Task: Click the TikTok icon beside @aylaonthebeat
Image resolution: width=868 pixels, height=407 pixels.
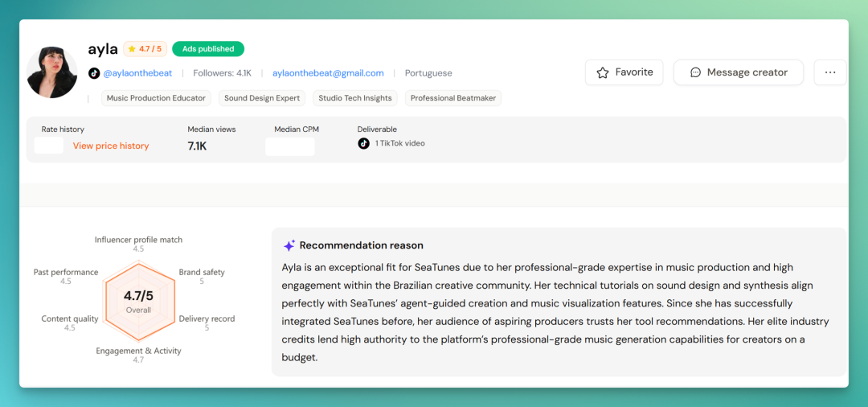Action: tap(94, 73)
